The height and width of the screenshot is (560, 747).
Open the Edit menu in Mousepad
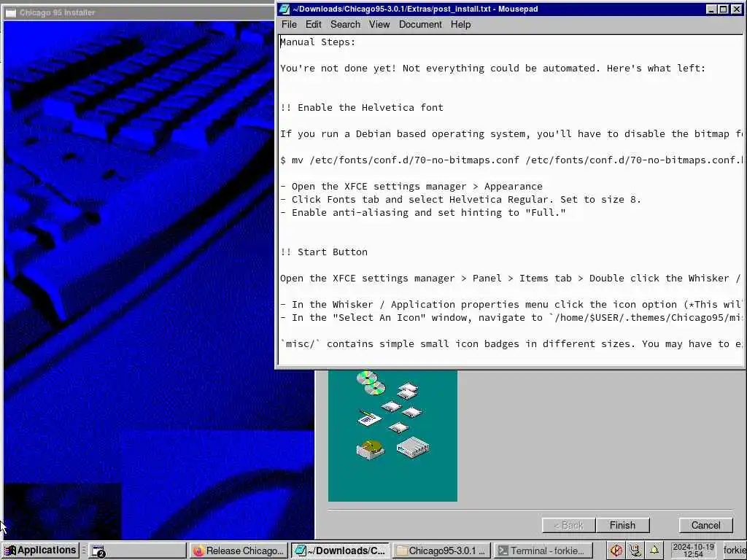pyautogui.click(x=313, y=24)
